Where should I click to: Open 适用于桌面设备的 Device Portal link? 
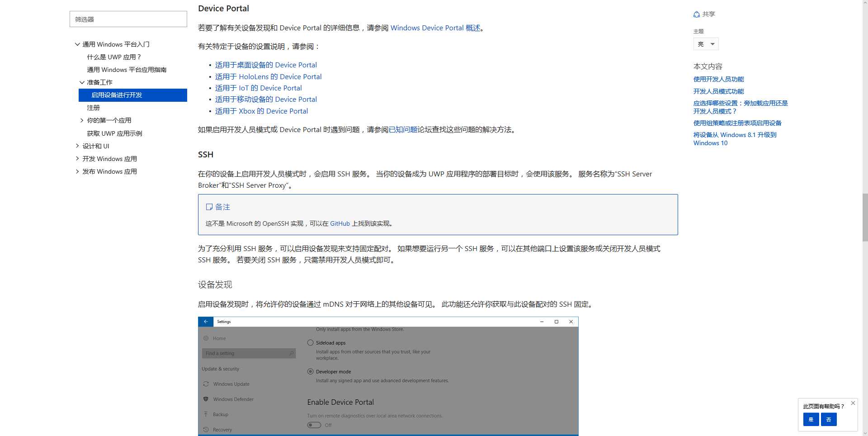(x=266, y=65)
